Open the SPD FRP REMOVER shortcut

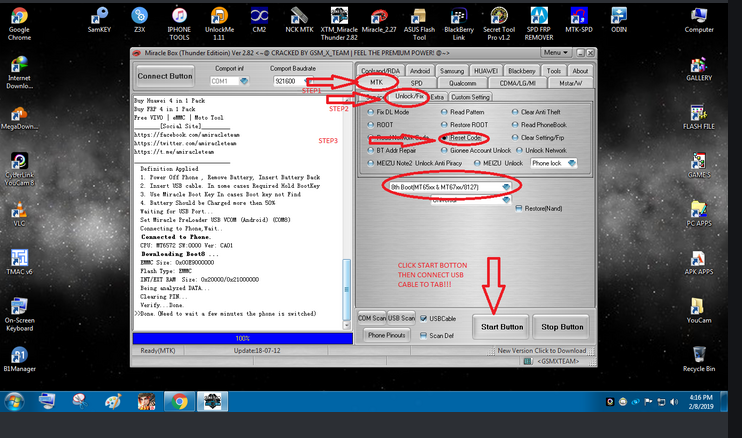pyautogui.click(x=539, y=24)
